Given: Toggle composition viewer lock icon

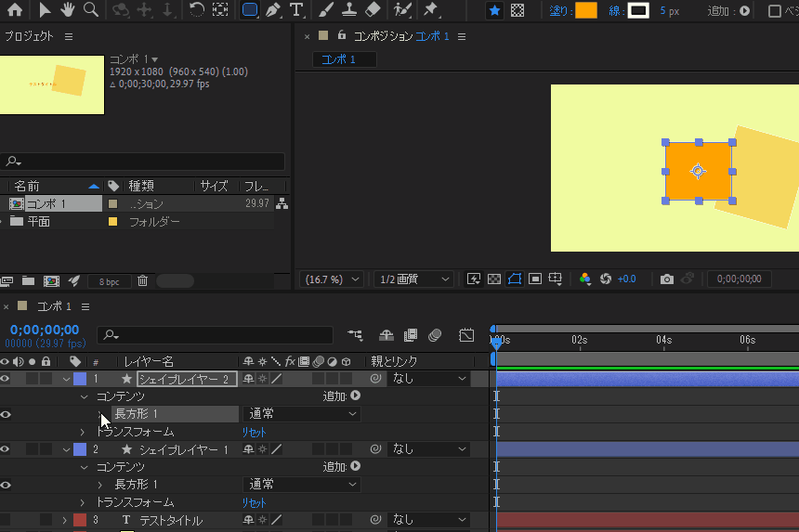Looking at the screenshot, I should click(x=342, y=35).
